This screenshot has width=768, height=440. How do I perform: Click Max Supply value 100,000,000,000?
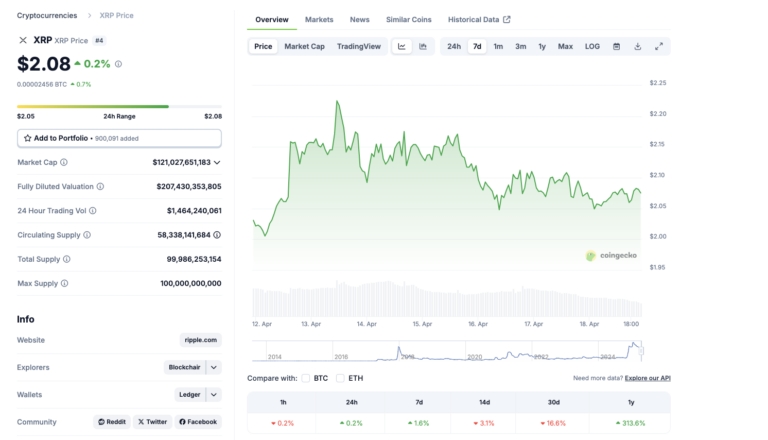[191, 283]
